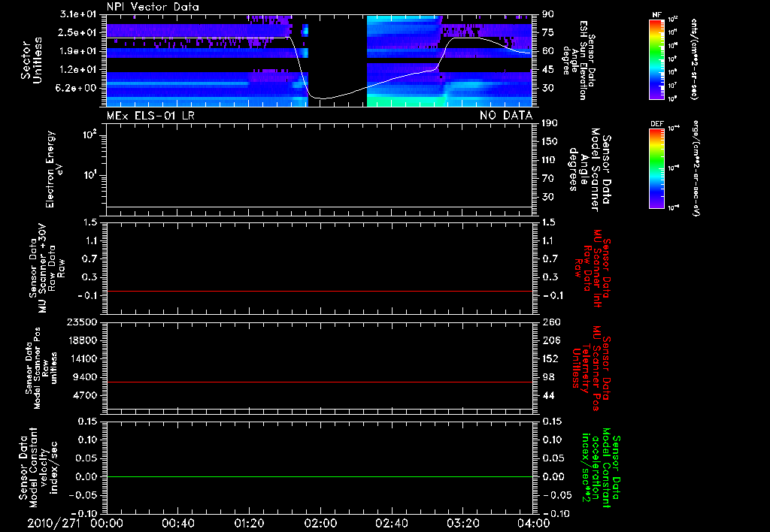The height and width of the screenshot is (532, 770).
Task: Click the red line in the Scanner Pos panel
Action: coord(319,382)
